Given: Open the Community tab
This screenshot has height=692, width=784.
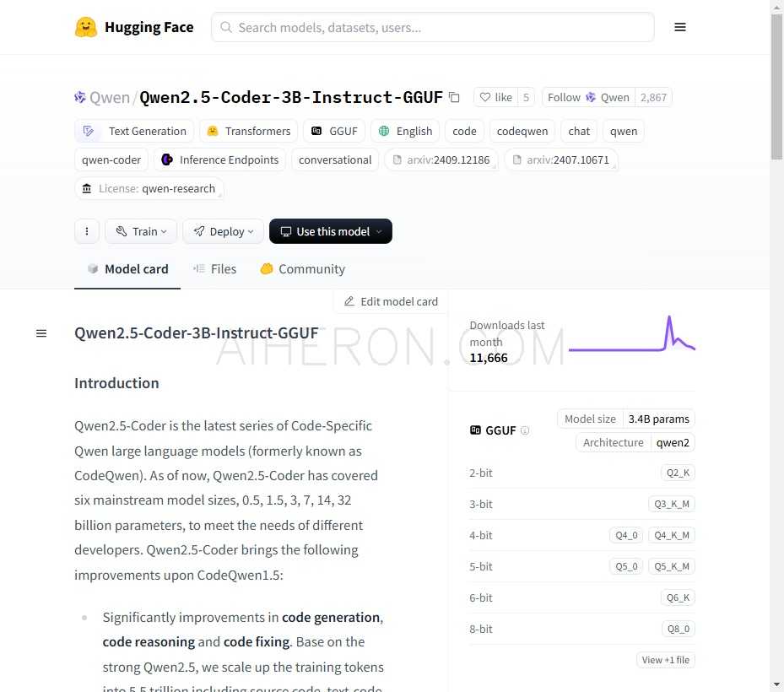Looking at the screenshot, I should coord(302,268).
